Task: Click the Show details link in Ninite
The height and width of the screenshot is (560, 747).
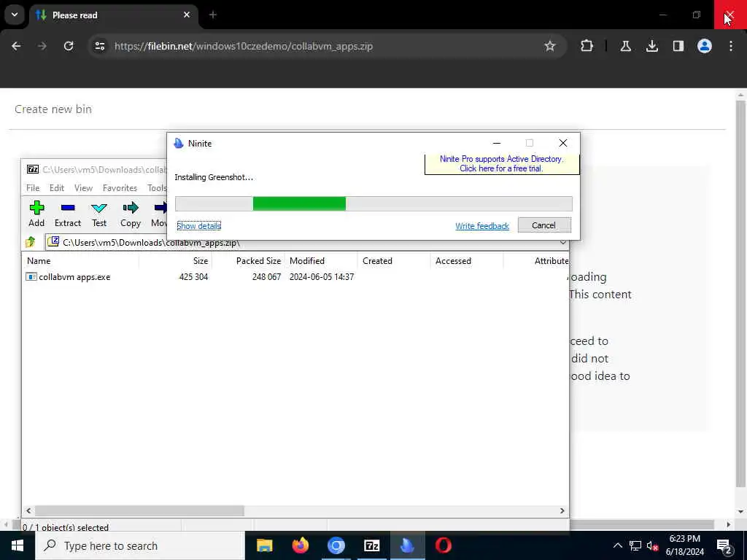Action: pos(198,226)
